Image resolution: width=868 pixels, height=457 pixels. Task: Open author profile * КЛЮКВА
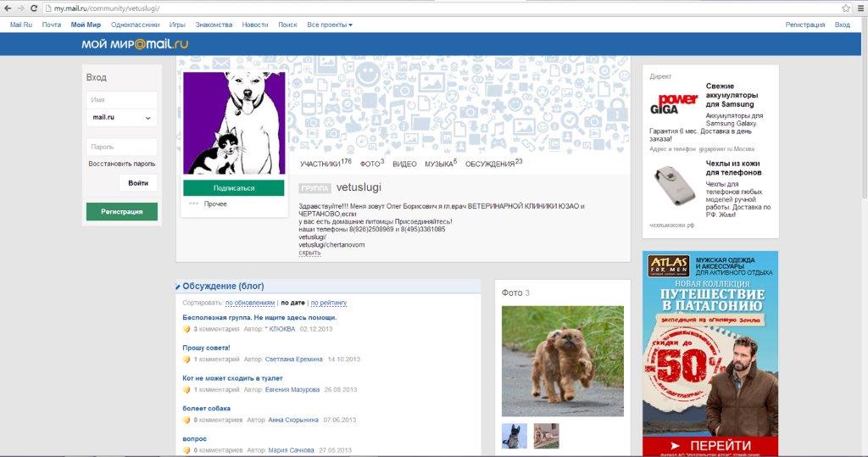[x=280, y=329]
